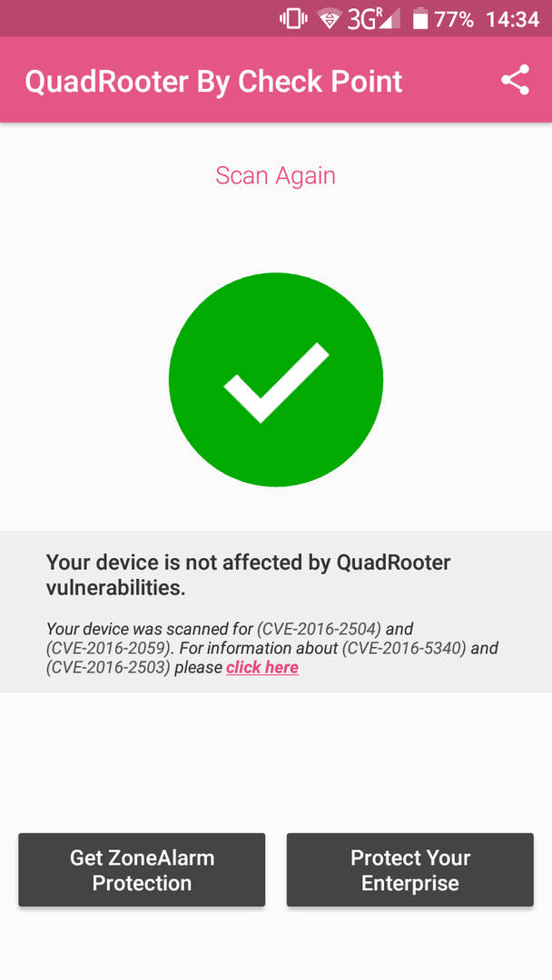Open Protect Your Enterprise

click(410, 869)
